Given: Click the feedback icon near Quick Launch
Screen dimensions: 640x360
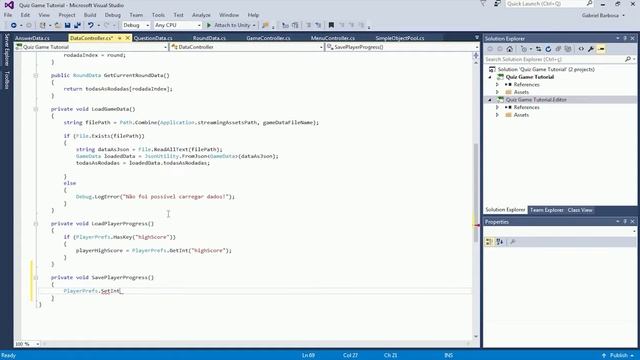Looking at the screenshot, I should pyautogui.click(x=497, y=4).
